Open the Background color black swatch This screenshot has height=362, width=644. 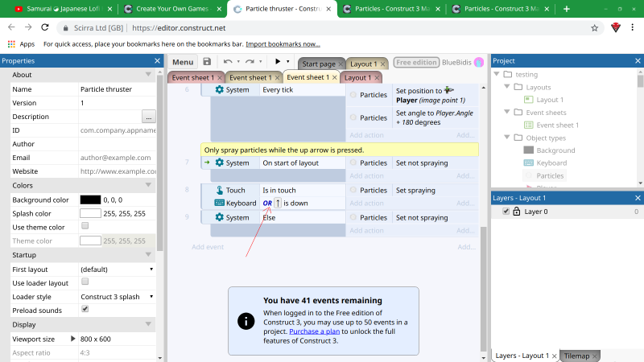(90, 200)
